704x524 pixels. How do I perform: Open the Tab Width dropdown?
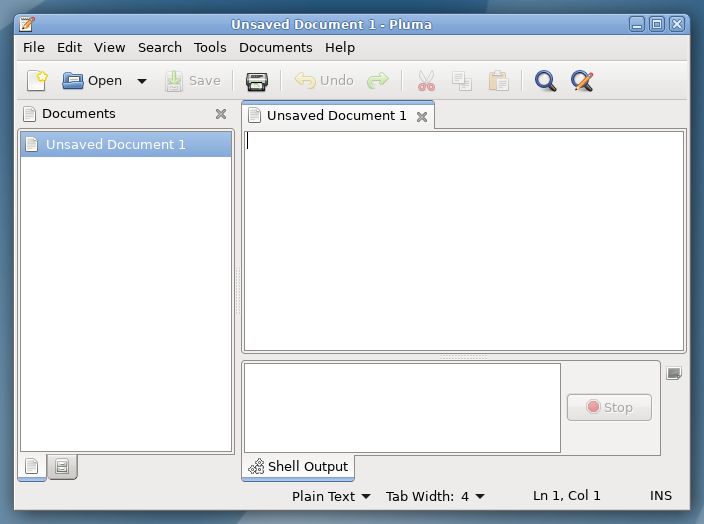pyautogui.click(x=435, y=496)
